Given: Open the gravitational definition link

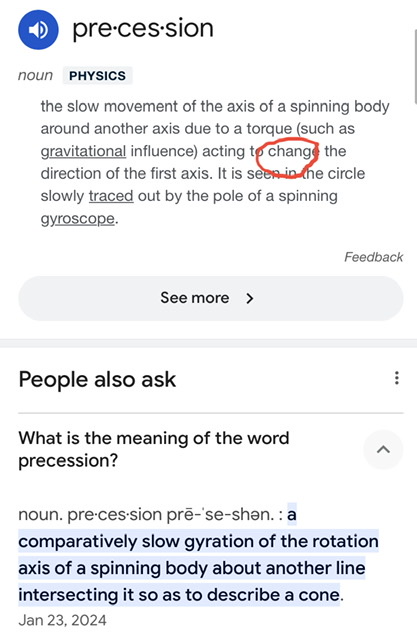Looking at the screenshot, I should [x=83, y=151].
